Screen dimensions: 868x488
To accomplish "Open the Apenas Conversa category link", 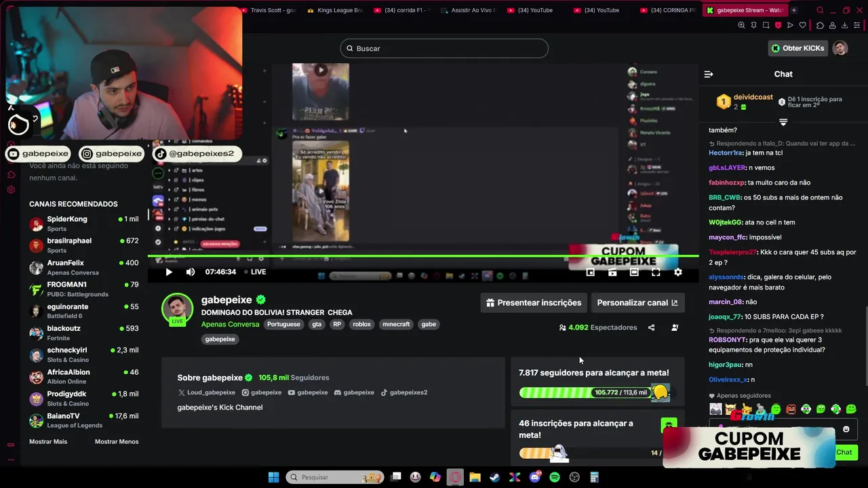I will tap(231, 324).
